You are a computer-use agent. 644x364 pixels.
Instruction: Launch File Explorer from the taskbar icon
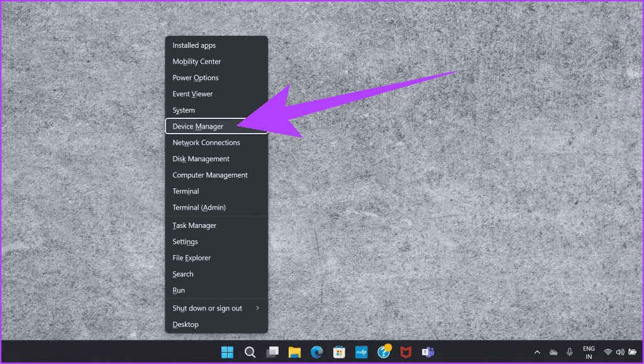pyautogui.click(x=294, y=352)
